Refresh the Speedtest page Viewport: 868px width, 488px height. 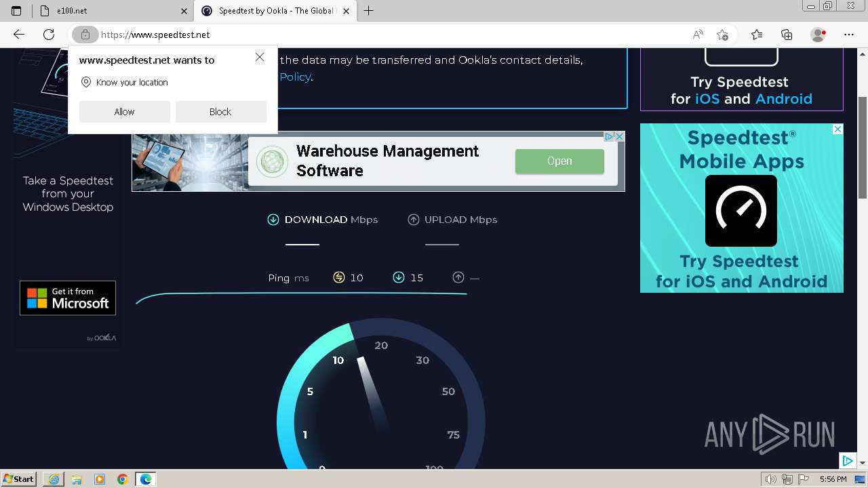(49, 35)
